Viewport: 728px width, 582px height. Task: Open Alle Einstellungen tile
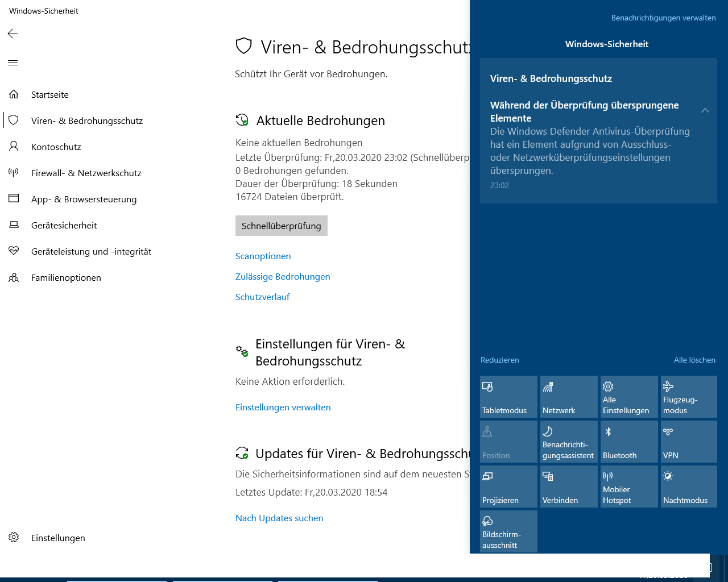(629, 397)
